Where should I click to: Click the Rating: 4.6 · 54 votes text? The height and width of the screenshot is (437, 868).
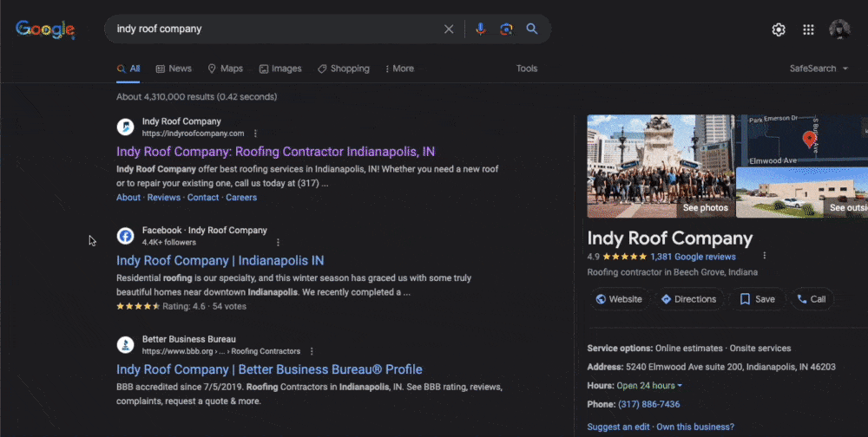coord(204,306)
